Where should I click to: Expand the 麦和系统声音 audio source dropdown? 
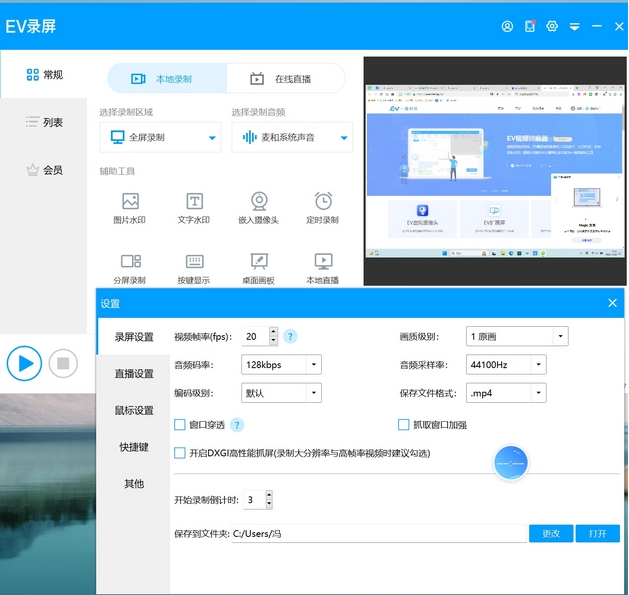292,137
